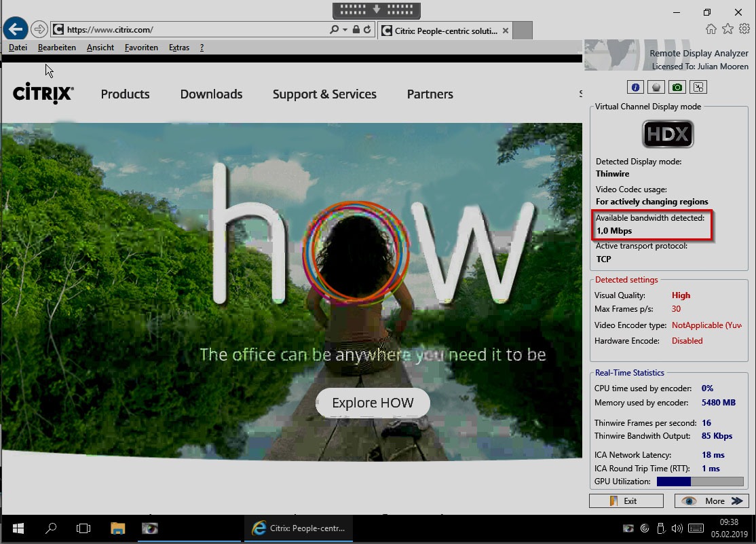Open the Datei menu
The width and height of the screenshot is (756, 544).
tap(18, 48)
